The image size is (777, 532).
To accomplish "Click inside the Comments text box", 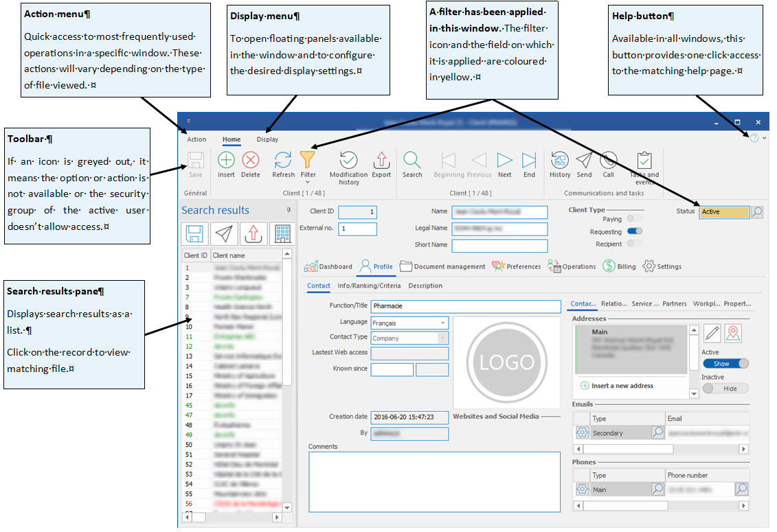I will coord(434,481).
